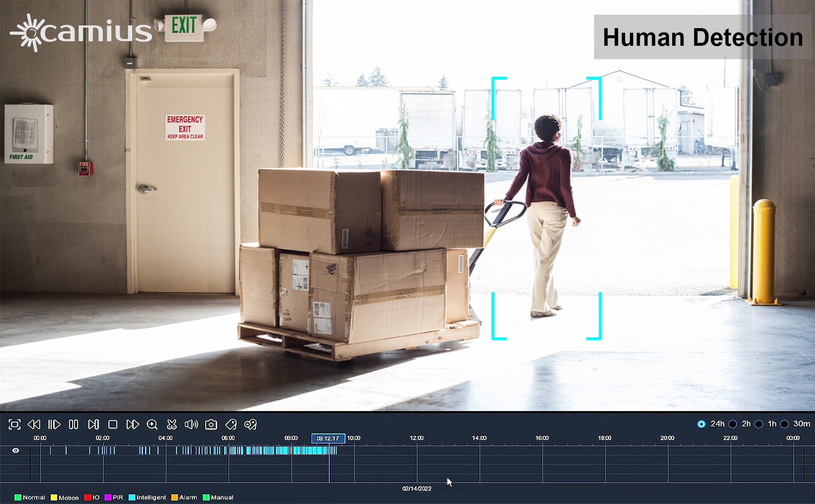Select the video clip scissors tool

172,425
